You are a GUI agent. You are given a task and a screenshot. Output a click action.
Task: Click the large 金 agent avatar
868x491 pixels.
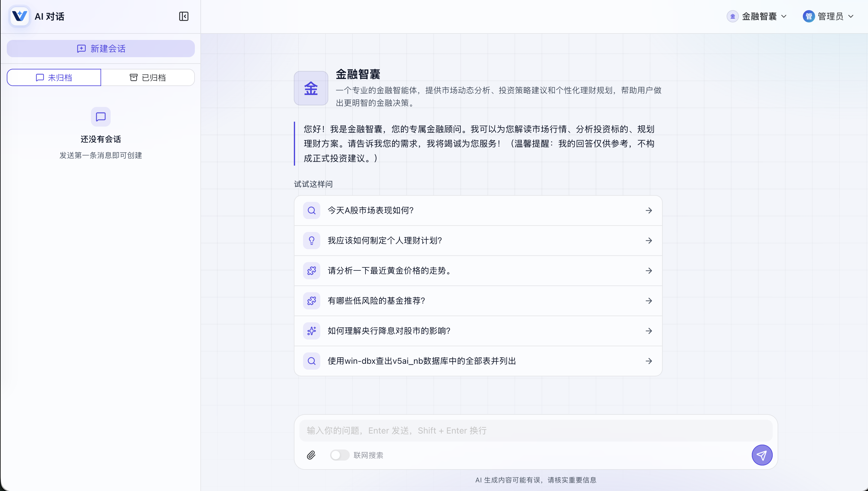(311, 88)
